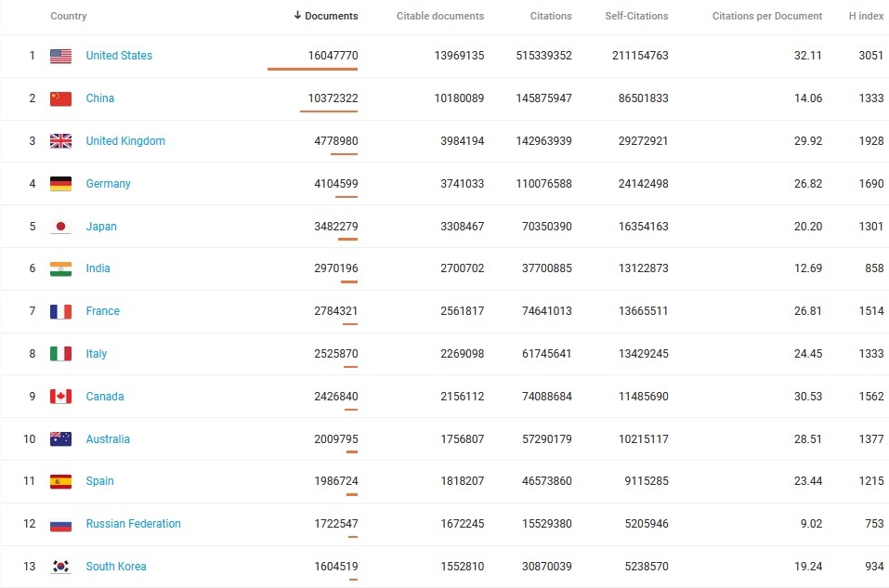Click the China flag icon

click(x=60, y=98)
